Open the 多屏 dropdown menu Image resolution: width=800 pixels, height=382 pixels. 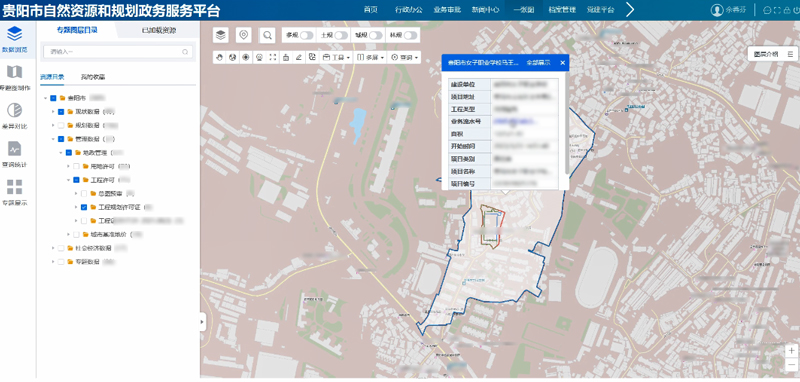point(370,58)
